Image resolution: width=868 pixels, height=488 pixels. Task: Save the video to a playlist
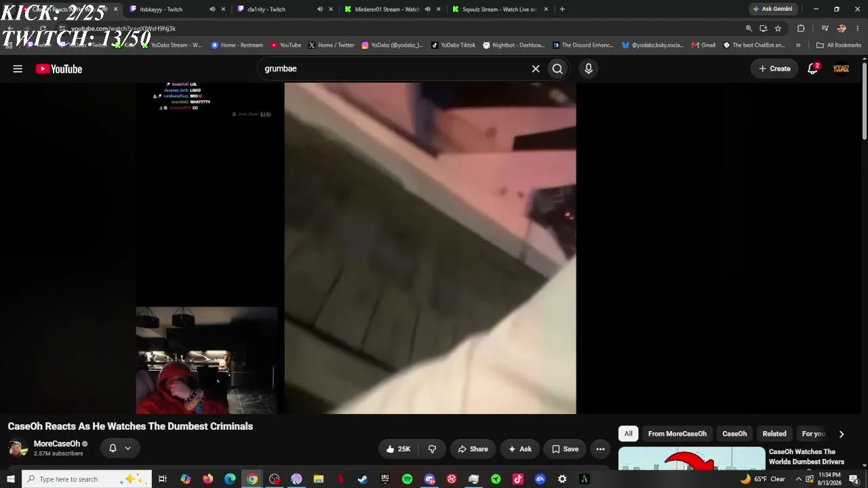(565, 449)
